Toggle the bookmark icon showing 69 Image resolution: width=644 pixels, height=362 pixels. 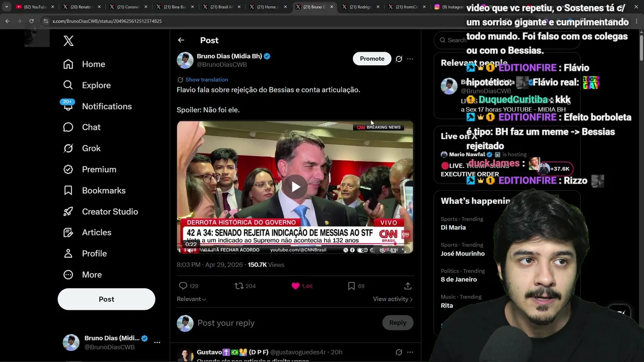[x=351, y=286]
